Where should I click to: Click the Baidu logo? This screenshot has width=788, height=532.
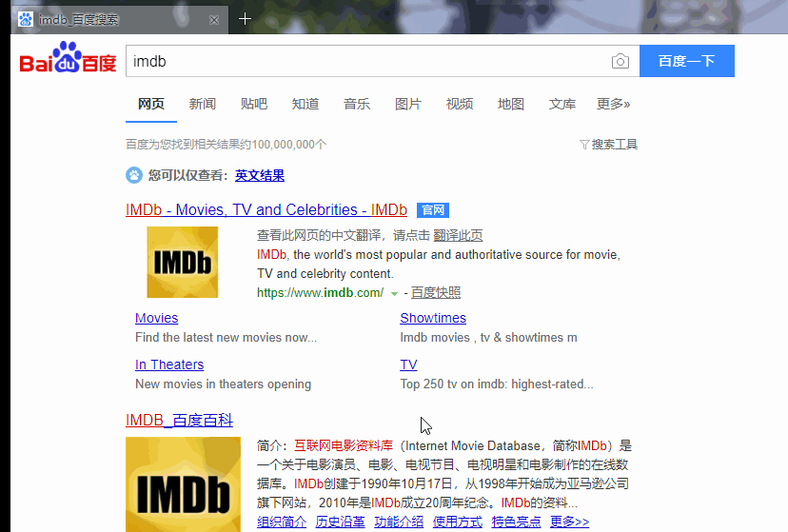(x=68, y=57)
